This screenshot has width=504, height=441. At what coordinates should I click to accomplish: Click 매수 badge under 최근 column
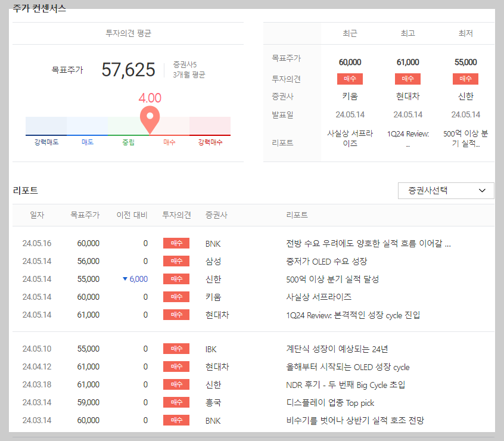[x=350, y=79]
